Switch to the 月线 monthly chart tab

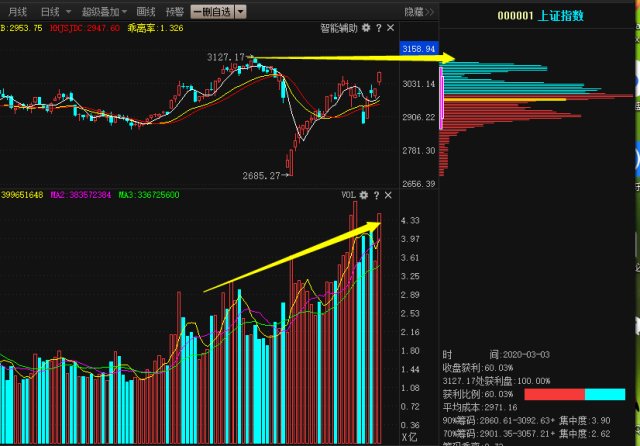[17, 12]
